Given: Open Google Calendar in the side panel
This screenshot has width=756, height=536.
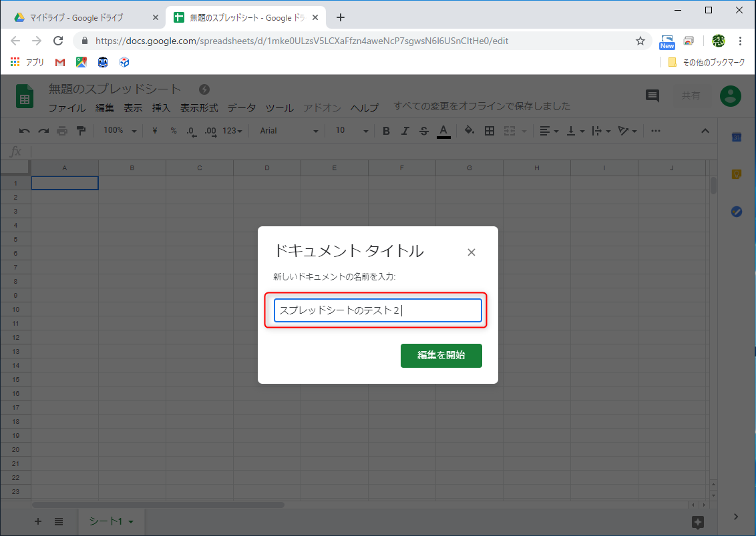Looking at the screenshot, I should (737, 136).
